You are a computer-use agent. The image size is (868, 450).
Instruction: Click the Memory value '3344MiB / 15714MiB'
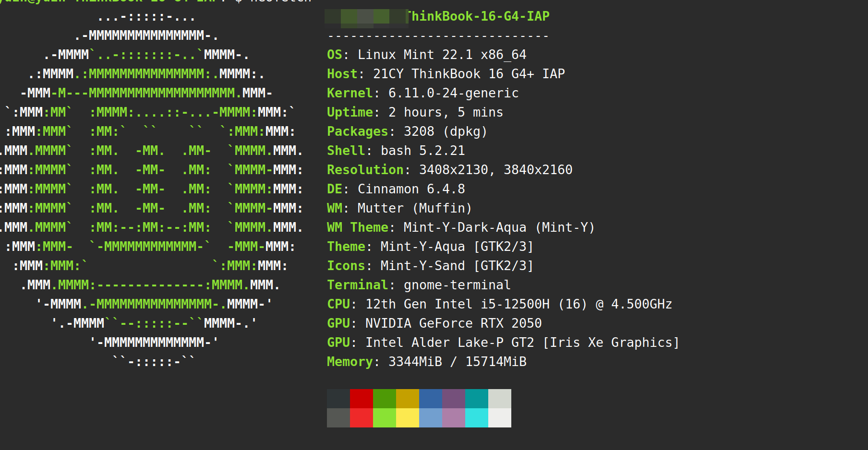point(458,362)
